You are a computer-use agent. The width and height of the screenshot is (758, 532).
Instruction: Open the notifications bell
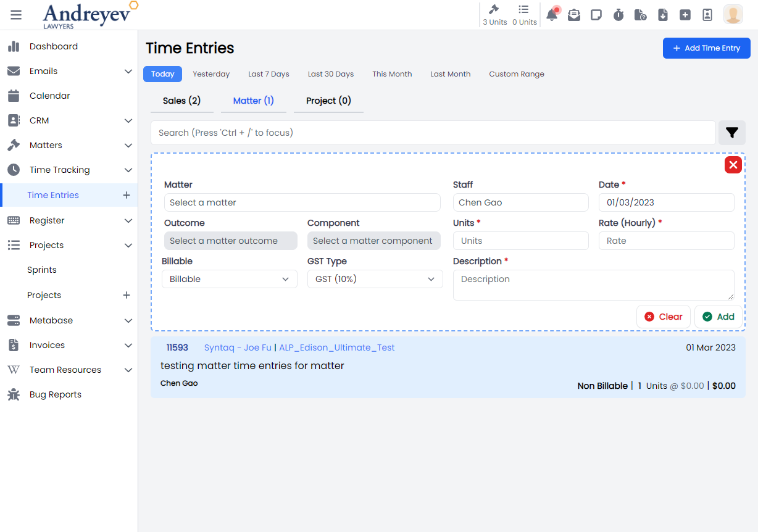click(x=552, y=15)
